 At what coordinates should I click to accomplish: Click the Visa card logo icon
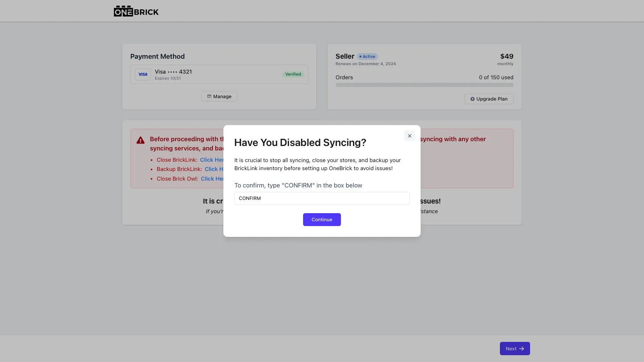pos(143,74)
